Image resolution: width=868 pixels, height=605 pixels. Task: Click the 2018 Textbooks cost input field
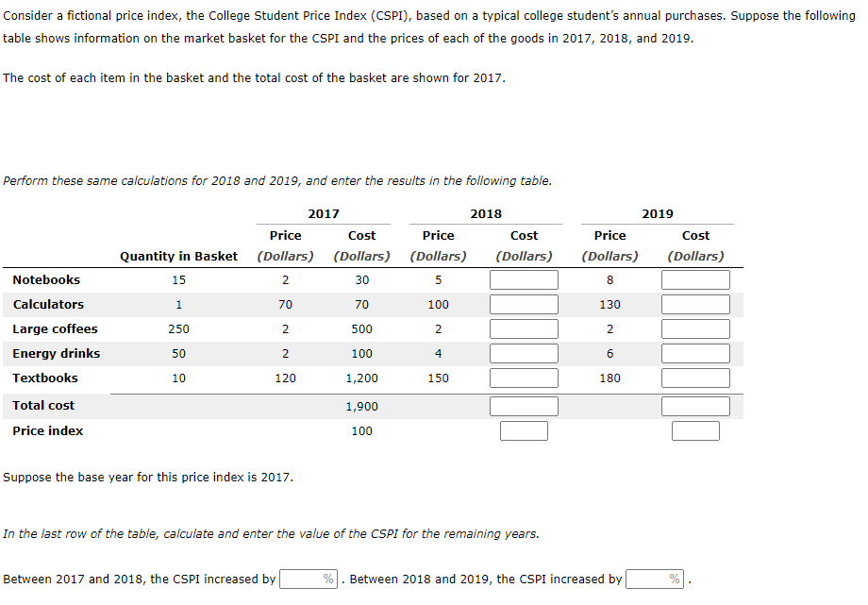[523, 377]
